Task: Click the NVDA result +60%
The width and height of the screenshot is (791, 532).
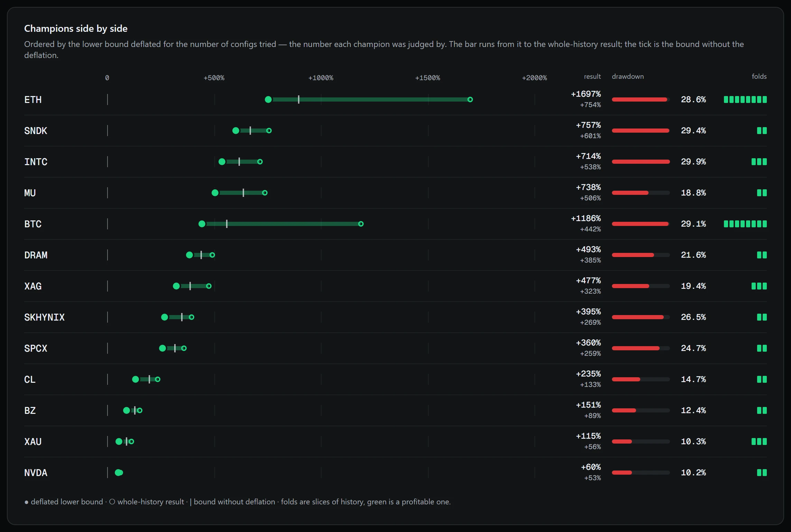Action: coord(591,467)
